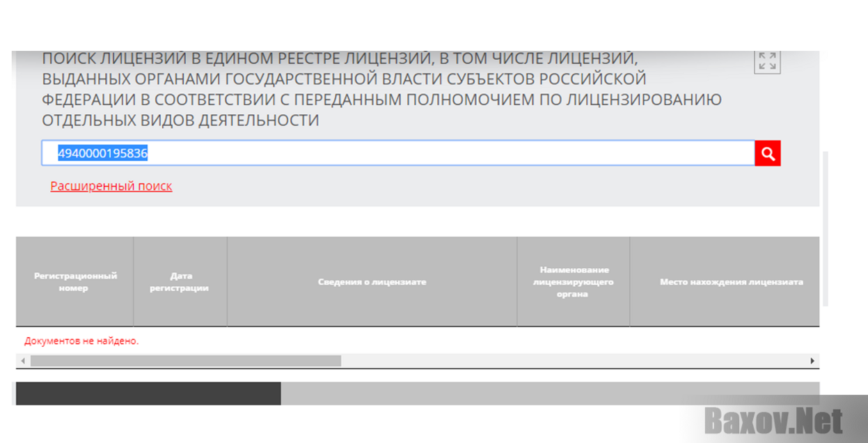
Task: Open the Расширенный поиск link
Action: (x=111, y=186)
